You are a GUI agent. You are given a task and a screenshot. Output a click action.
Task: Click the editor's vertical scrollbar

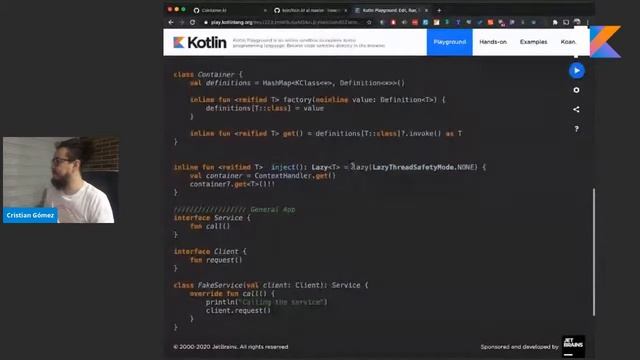click(x=594, y=252)
